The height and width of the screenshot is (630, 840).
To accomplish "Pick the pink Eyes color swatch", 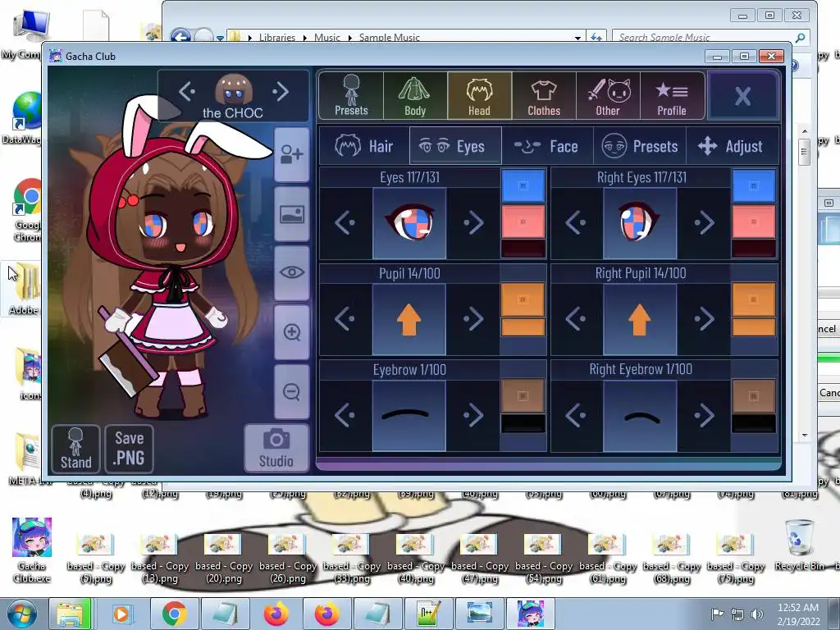I will [x=523, y=221].
